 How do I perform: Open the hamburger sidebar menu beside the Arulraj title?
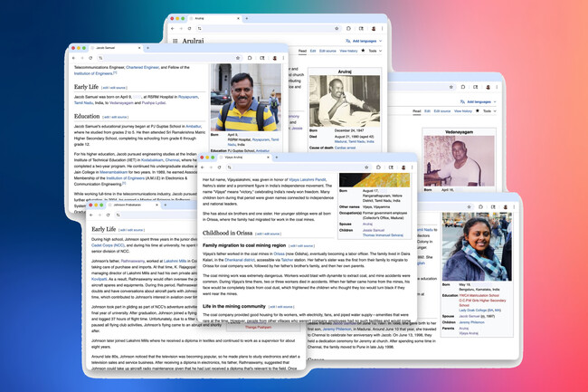(x=175, y=41)
